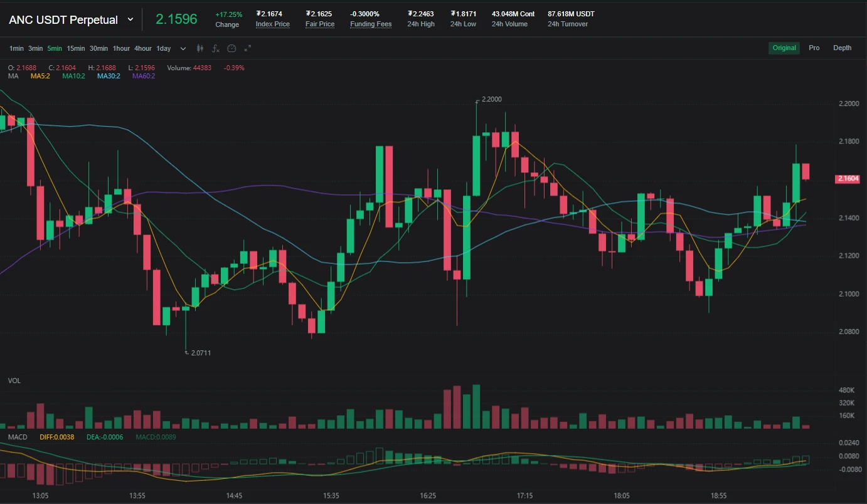Click the last price 2.1596 in header
Image resolution: width=867 pixels, height=504 pixels.
pyautogui.click(x=176, y=19)
